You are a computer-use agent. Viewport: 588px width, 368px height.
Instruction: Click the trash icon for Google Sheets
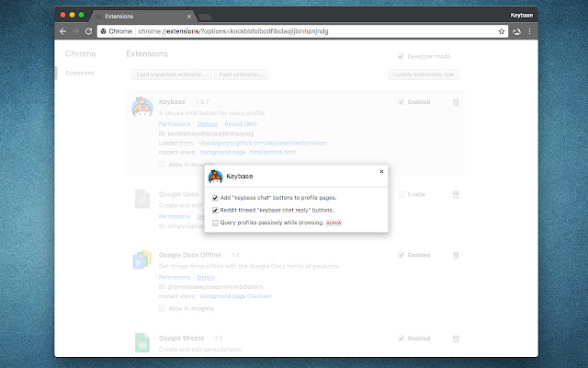456,339
